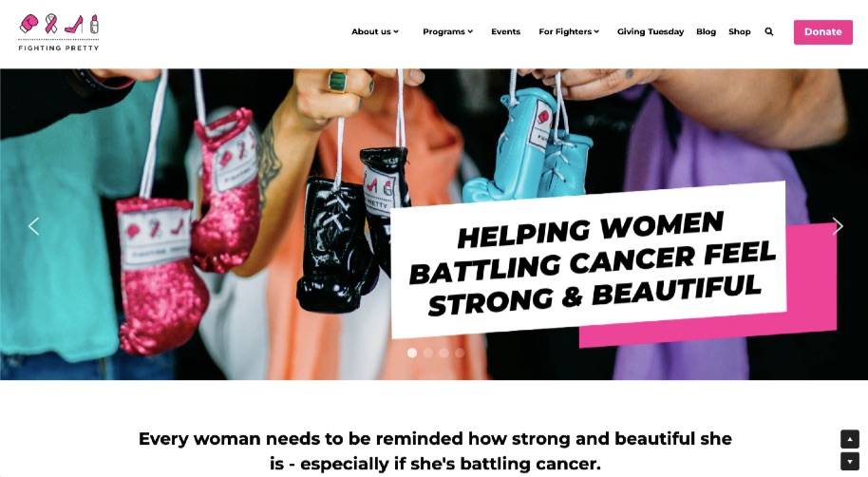Image resolution: width=868 pixels, height=477 pixels.
Task: Select the second carousel dot
Action: coord(428,353)
